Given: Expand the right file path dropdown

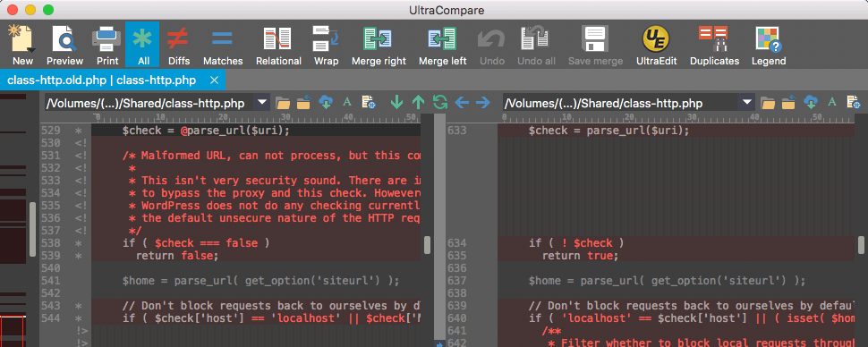Looking at the screenshot, I should point(747,102).
